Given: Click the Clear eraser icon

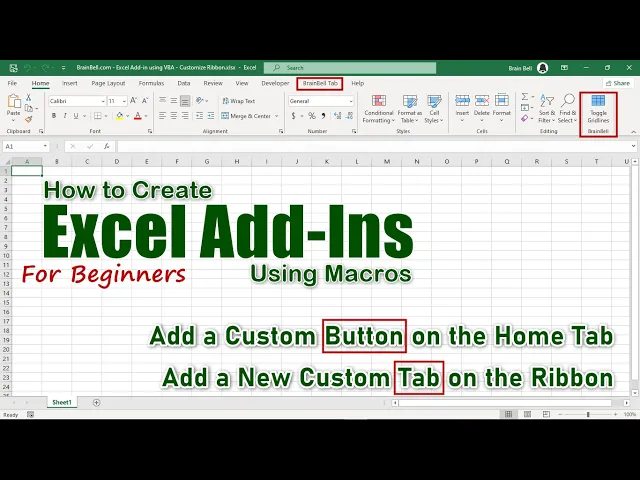Looking at the screenshot, I should [x=525, y=118].
